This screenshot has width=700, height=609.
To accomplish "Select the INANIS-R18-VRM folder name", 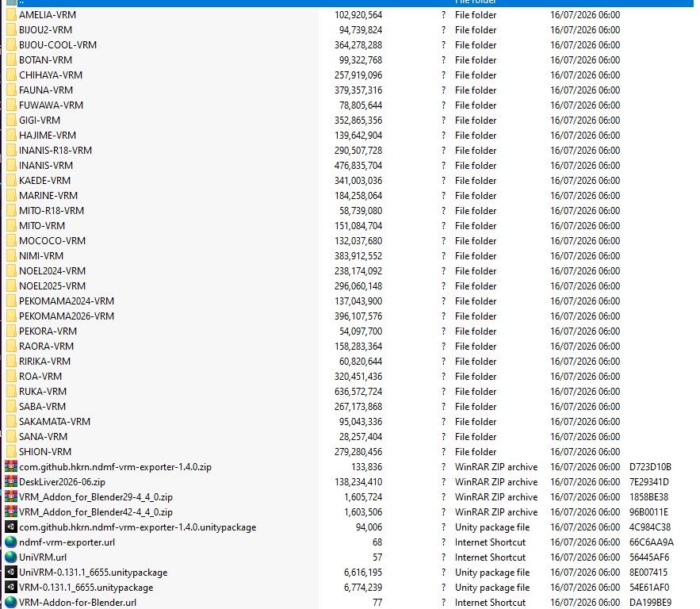I will pos(55,151).
